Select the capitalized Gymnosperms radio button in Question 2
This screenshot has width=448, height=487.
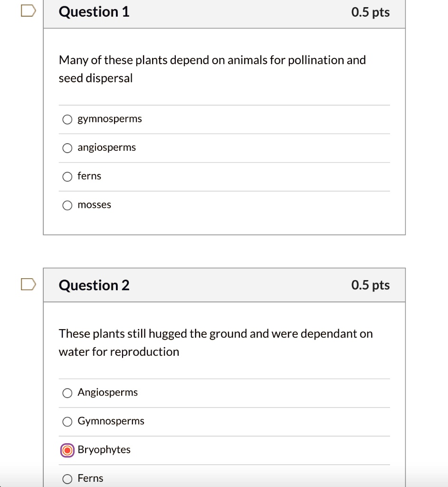[x=67, y=421]
